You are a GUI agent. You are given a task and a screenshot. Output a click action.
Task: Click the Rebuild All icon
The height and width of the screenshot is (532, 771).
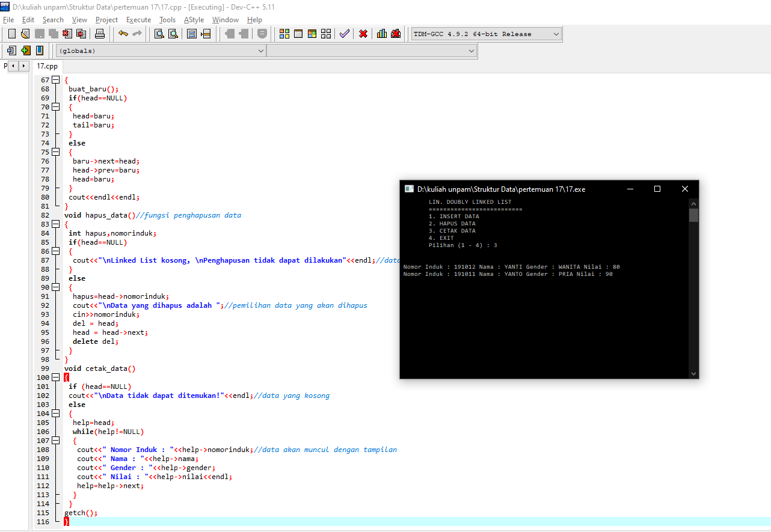[326, 34]
